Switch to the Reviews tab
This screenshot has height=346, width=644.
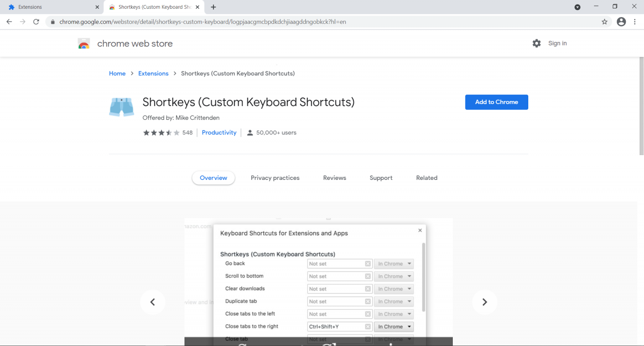[334, 178]
